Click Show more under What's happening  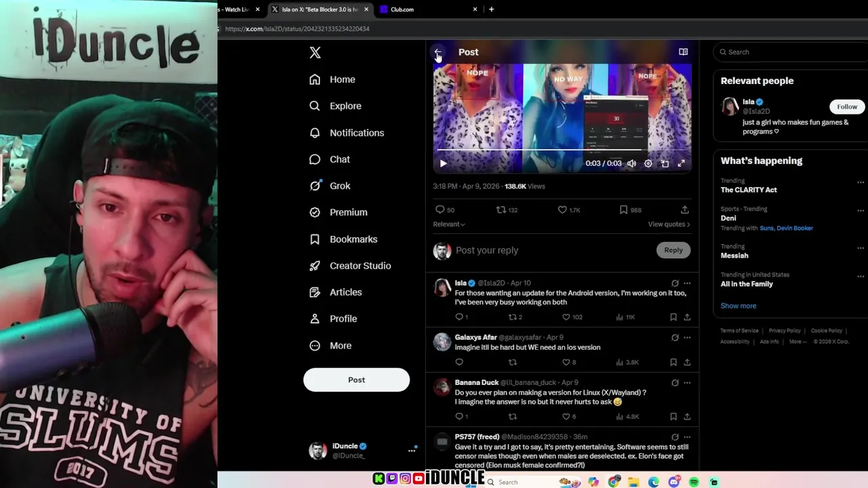[738, 306]
